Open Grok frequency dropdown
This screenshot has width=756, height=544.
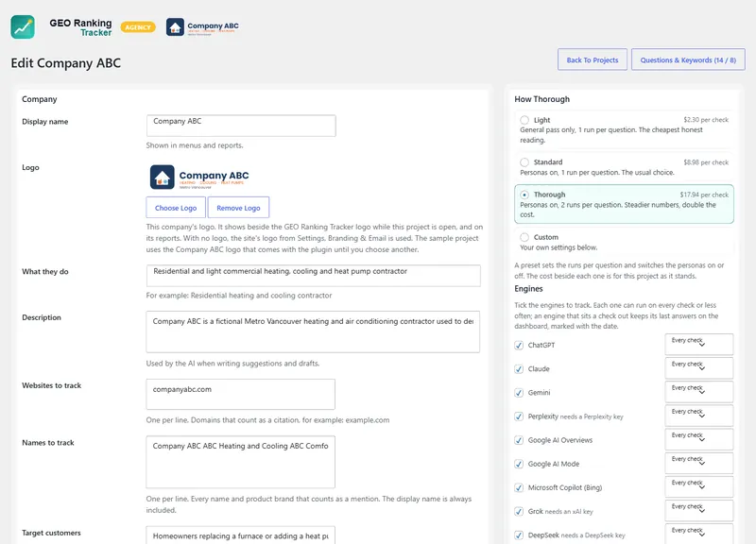coord(699,510)
